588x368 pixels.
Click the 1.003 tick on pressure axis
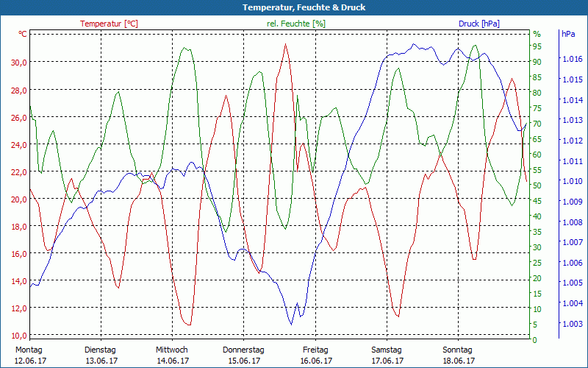click(571, 325)
